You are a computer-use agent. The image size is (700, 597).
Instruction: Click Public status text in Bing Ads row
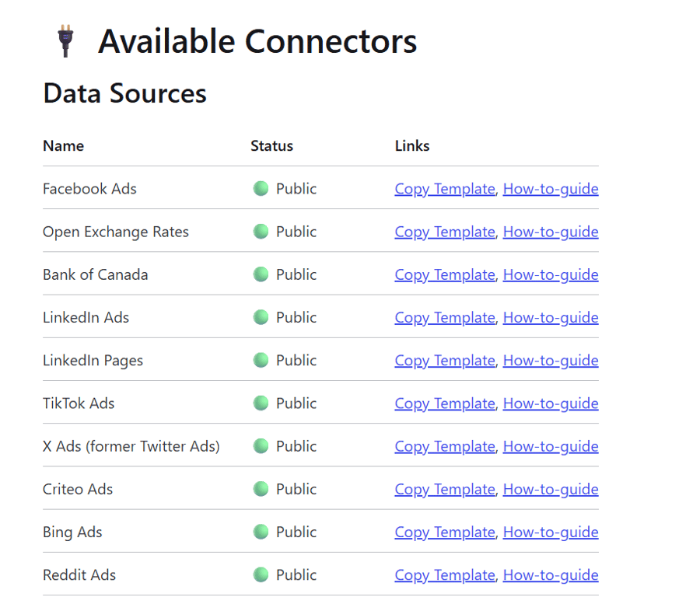pyautogui.click(x=296, y=532)
